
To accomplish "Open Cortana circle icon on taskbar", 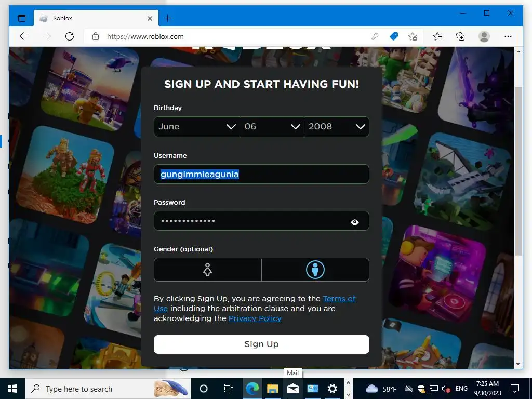I will click(204, 389).
